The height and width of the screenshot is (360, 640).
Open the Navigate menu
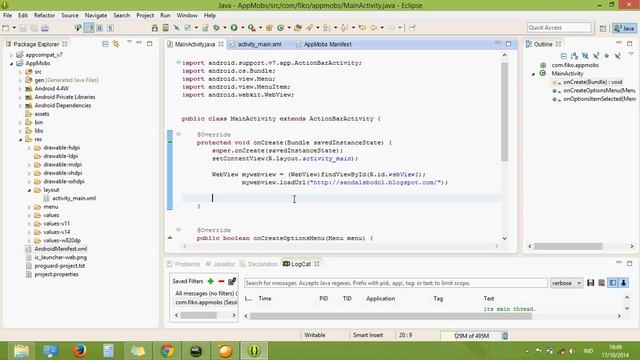coord(96,15)
